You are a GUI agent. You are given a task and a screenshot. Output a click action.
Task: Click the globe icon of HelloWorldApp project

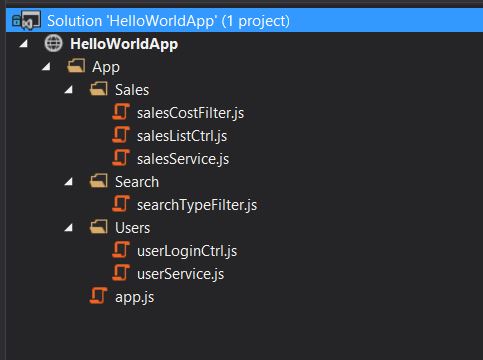pos(53,44)
